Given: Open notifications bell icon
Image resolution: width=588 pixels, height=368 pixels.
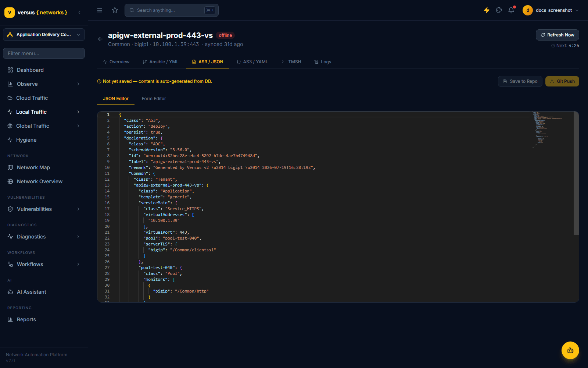Looking at the screenshot, I should pyautogui.click(x=511, y=10).
